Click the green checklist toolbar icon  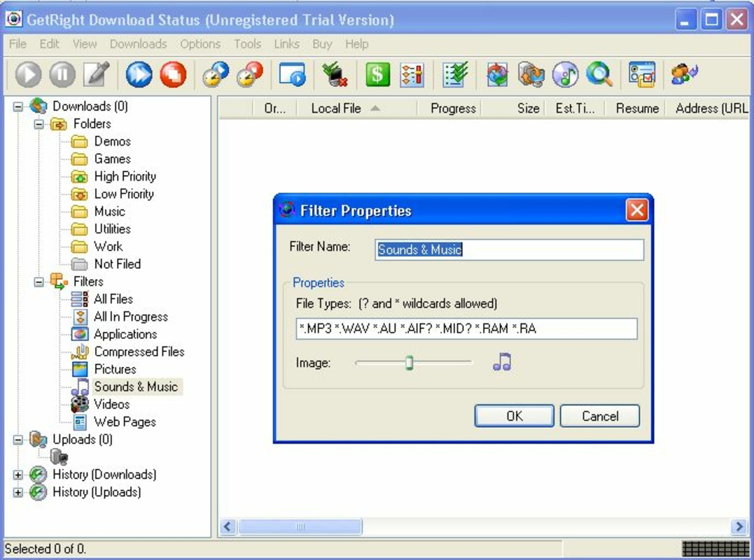coord(452,74)
